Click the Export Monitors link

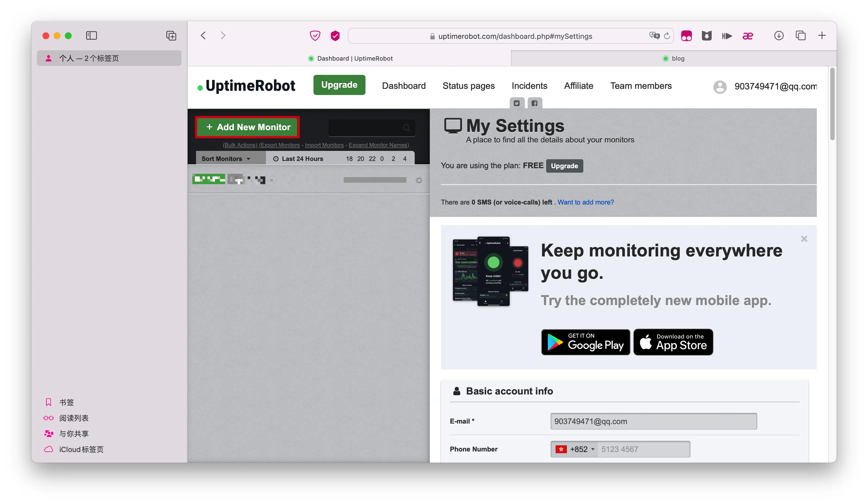[x=279, y=145]
